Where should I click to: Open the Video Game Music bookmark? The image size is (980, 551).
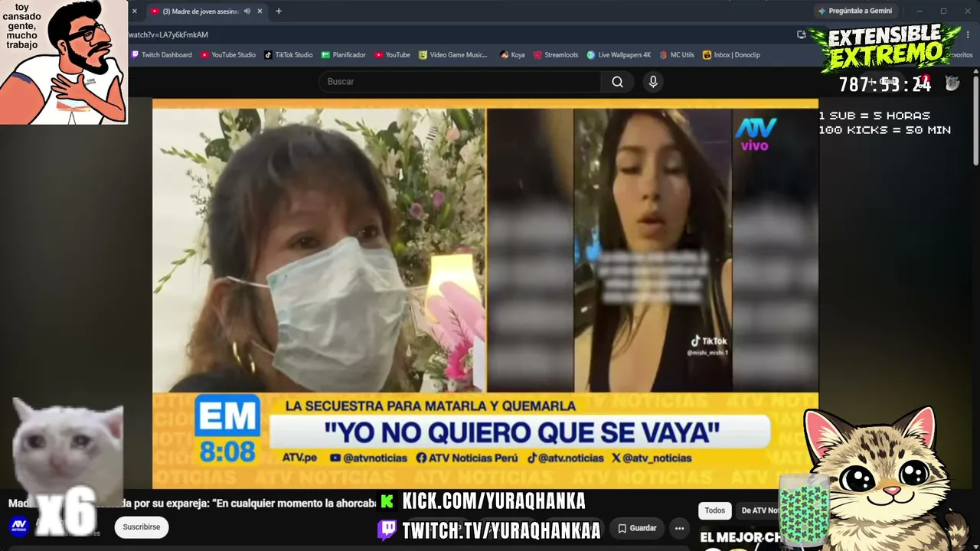tap(453, 55)
